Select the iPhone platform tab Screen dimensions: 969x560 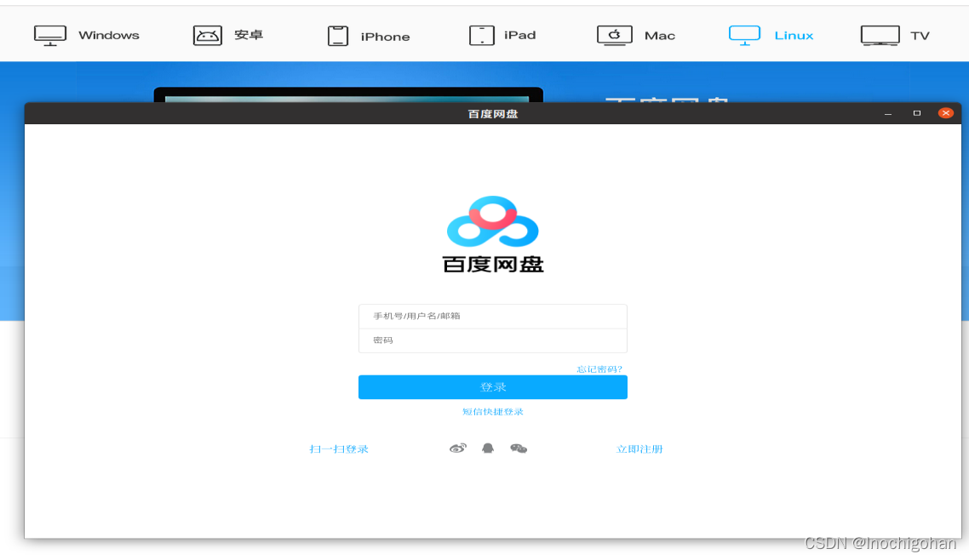[369, 36]
